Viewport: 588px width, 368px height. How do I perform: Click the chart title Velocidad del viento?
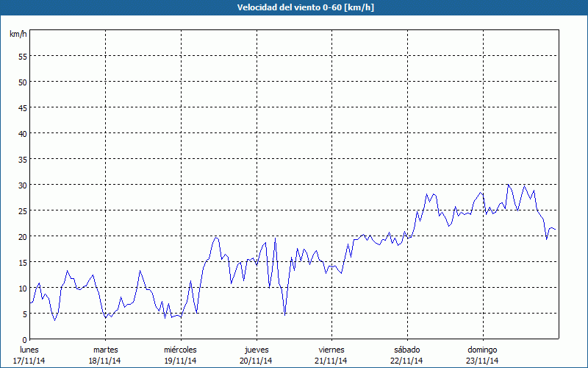pyautogui.click(x=293, y=8)
